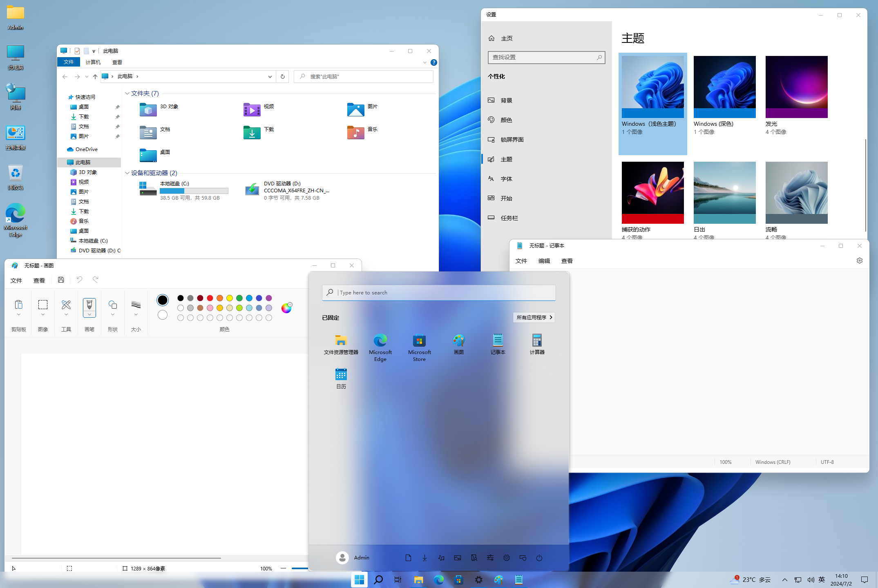This screenshot has width=878, height=588.
Task: Open the 编辑 menu in Notepad
Action: pyautogui.click(x=544, y=261)
